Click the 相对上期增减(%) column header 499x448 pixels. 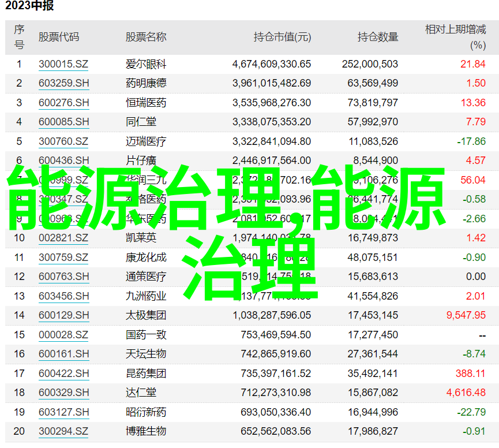(x=455, y=38)
